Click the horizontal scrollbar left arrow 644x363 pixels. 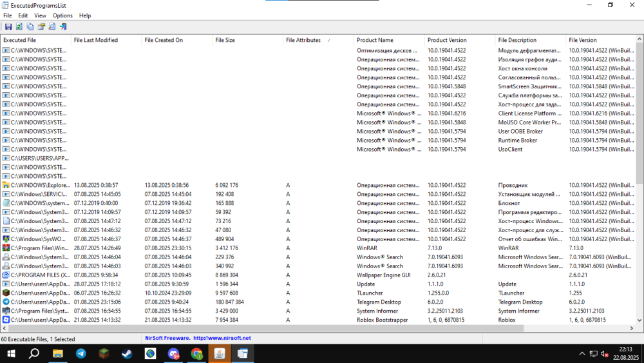tap(5, 328)
